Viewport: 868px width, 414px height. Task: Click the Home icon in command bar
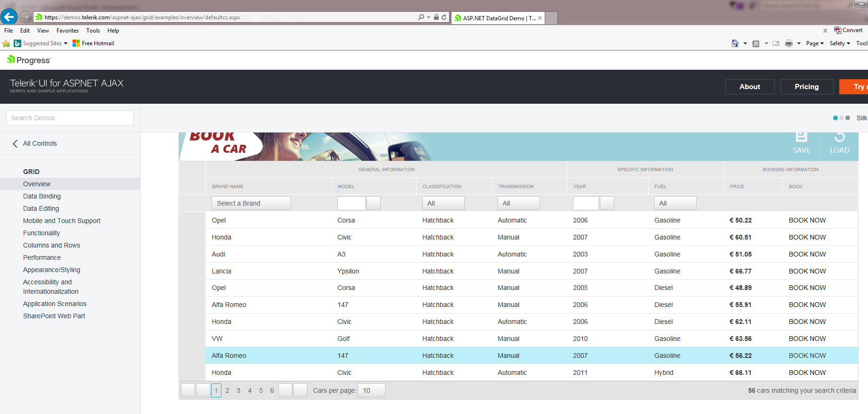tap(735, 43)
